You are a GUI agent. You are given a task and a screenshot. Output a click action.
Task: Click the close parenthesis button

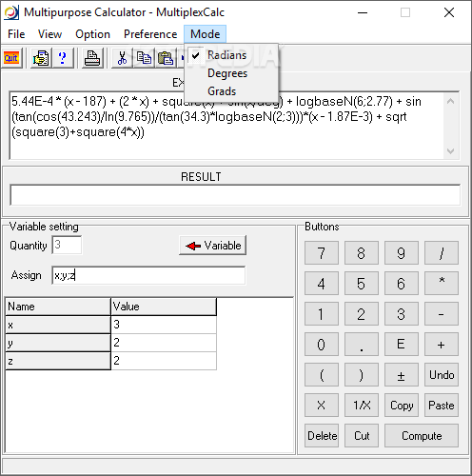[x=362, y=375]
